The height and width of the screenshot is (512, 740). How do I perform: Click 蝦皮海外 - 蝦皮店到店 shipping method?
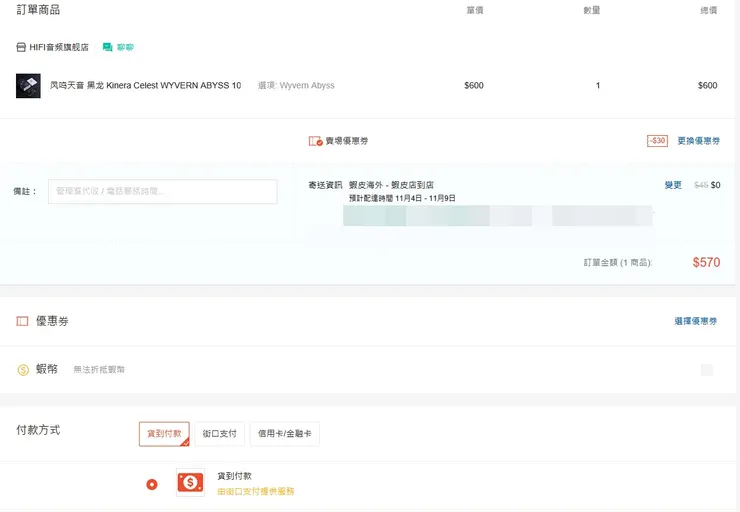[x=391, y=185]
